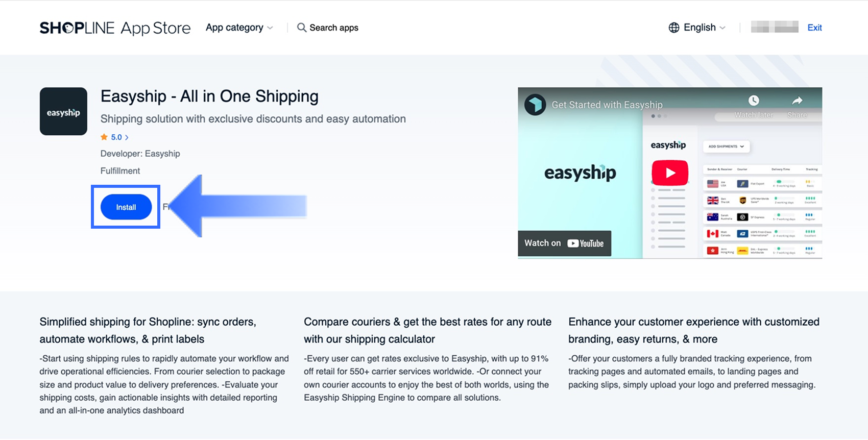Click the Exit link
The width and height of the screenshot is (868, 440).
pyautogui.click(x=814, y=28)
